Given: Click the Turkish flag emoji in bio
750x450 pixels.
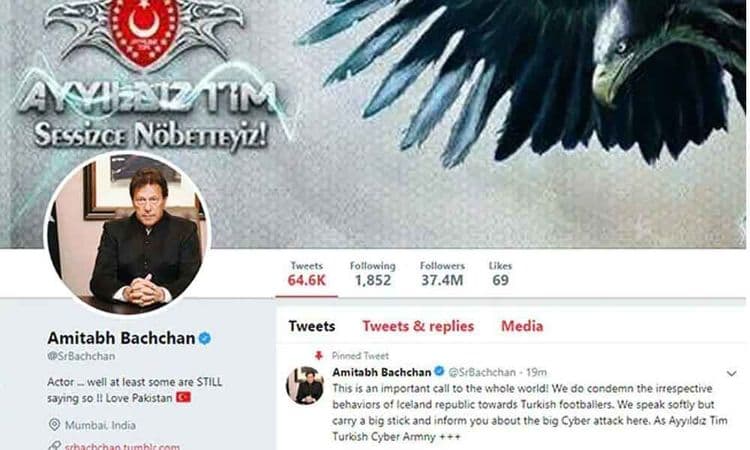Looking at the screenshot, I should pyautogui.click(x=184, y=397).
